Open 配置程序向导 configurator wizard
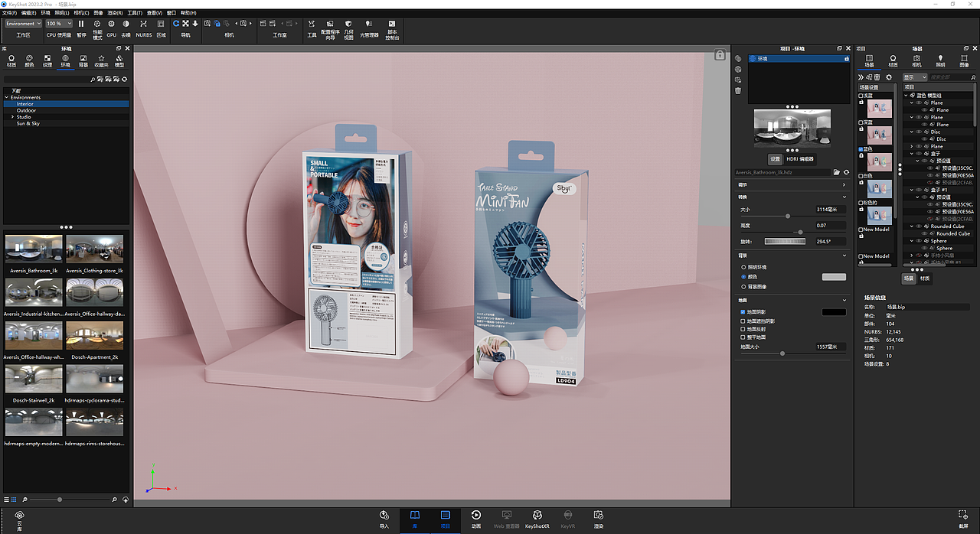 [329, 29]
